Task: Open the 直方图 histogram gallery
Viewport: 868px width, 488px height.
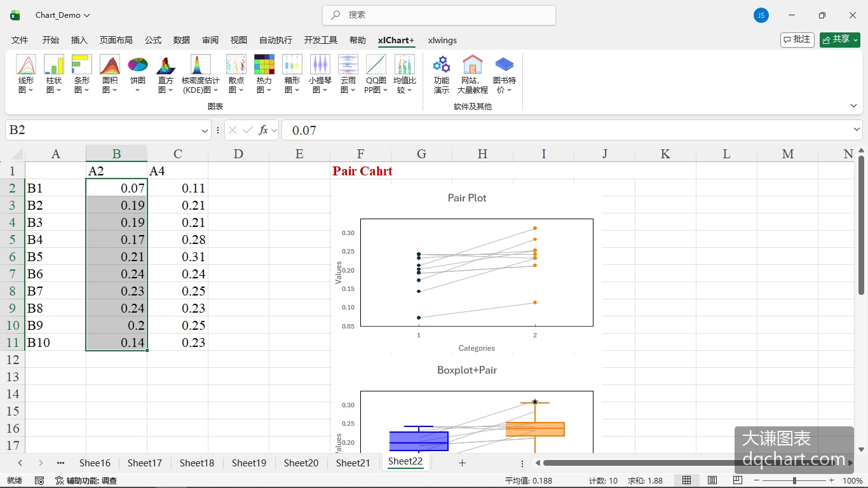Action: 166,74
